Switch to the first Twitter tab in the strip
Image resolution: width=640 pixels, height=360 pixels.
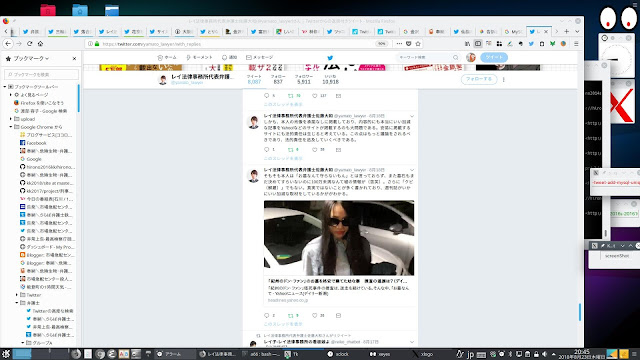pyautogui.click(x=31, y=31)
